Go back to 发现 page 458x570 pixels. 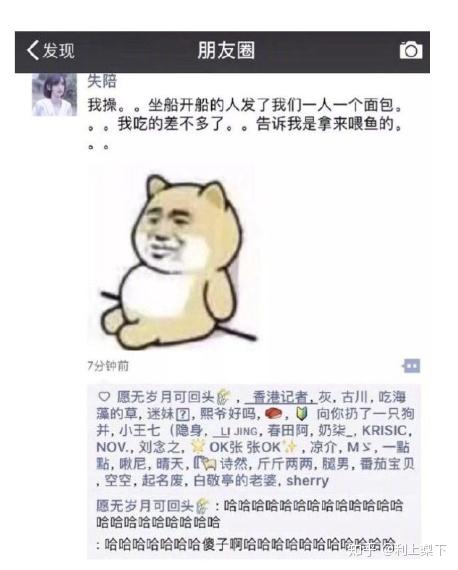click(51, 50)
